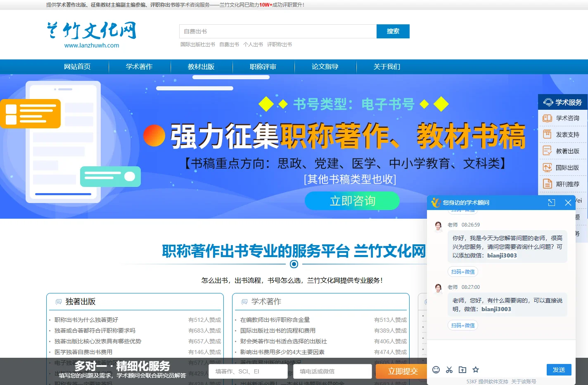Click the 搜索 search button
The image size is (588, 385).
click(x=393, y=31)
